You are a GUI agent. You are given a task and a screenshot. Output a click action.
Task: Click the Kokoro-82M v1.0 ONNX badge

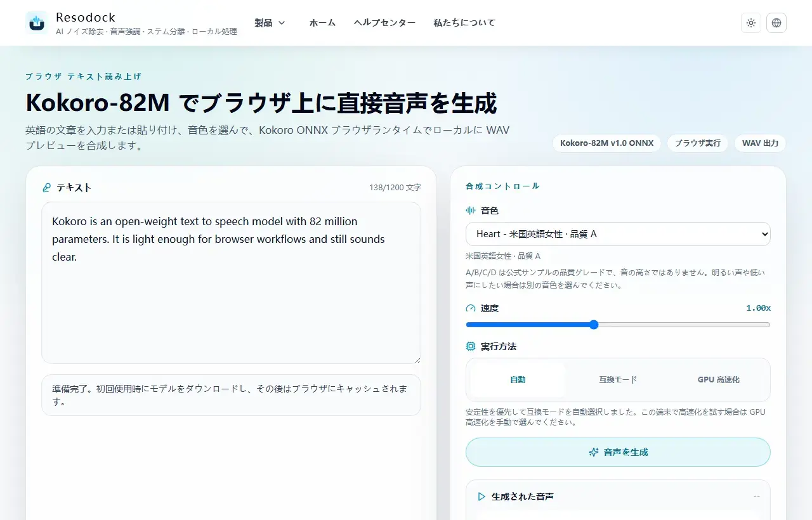607,143
